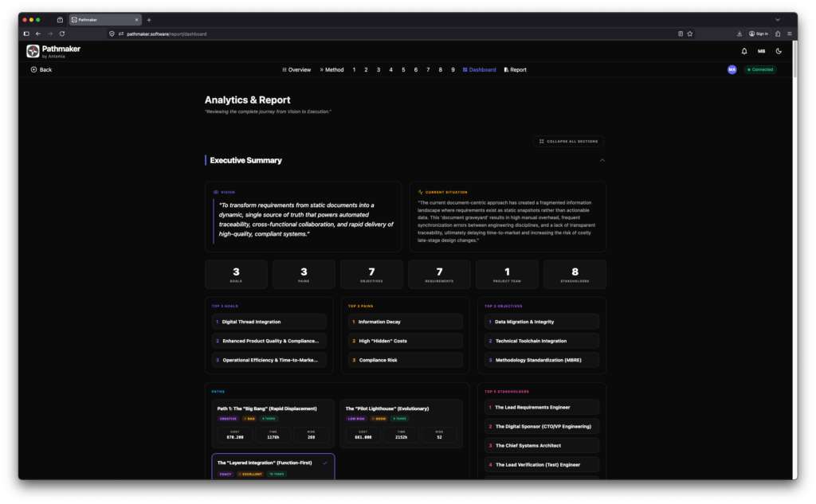Open the Layered Integration path card
Image resolution: width=816 pixels, height=504 pixels.
pyautogui.click(x=273, y=467)
